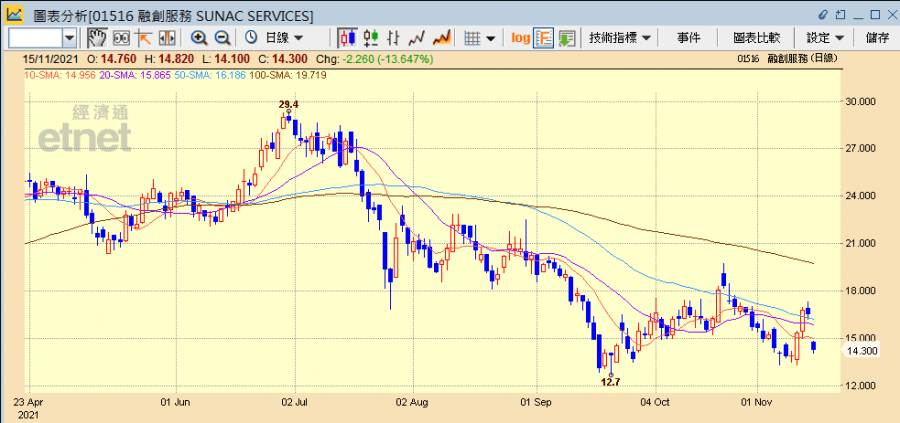
Task: Switch to line chart type
Action: pos(418,37)
